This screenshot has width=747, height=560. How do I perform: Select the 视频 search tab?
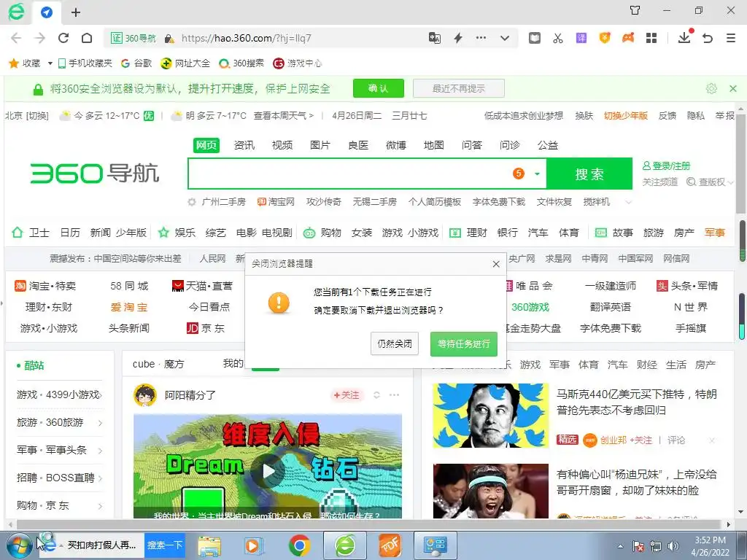[x=282, y=145]
